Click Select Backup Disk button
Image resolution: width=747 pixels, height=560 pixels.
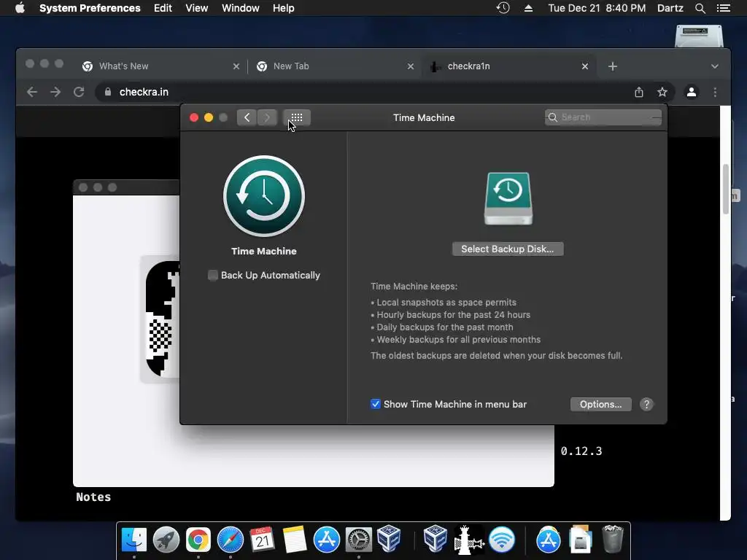(x=508, y=249)
